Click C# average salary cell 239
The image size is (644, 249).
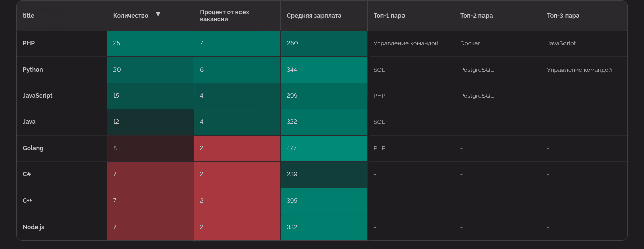click(x=324, y=174)
